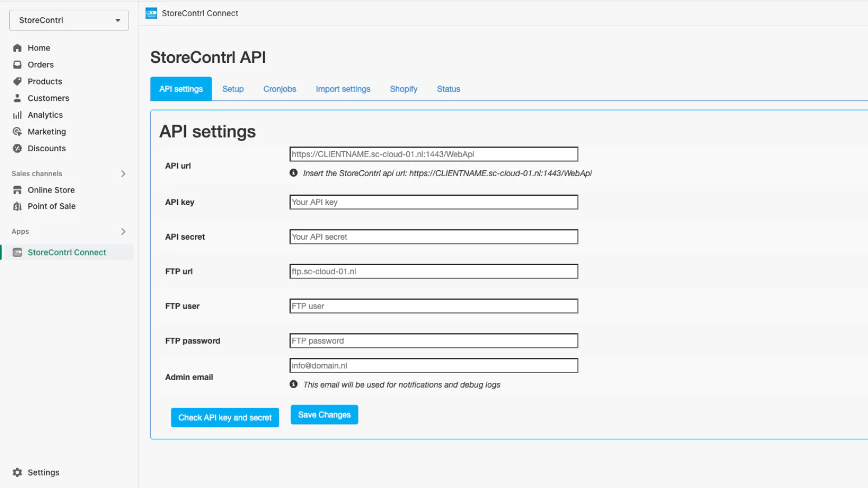The height and width of the screenshot is (488, 868).
Task: Open Point of Sale channel
Action: (52, 206)
